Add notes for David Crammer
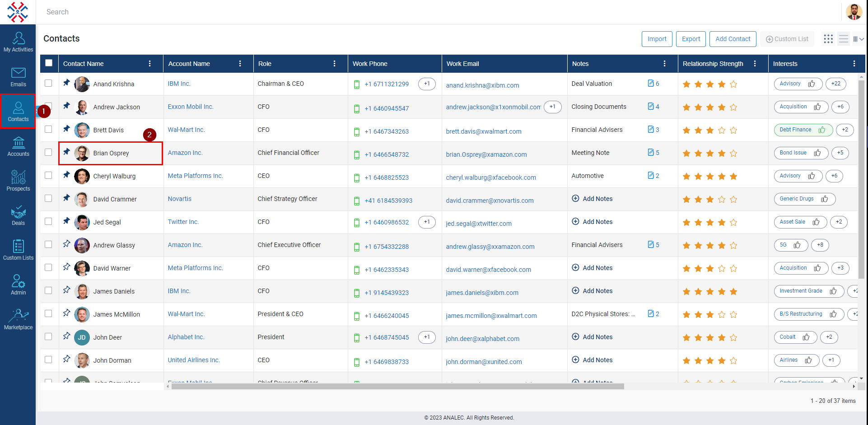The image size is (868, 425). click(592, 199)
